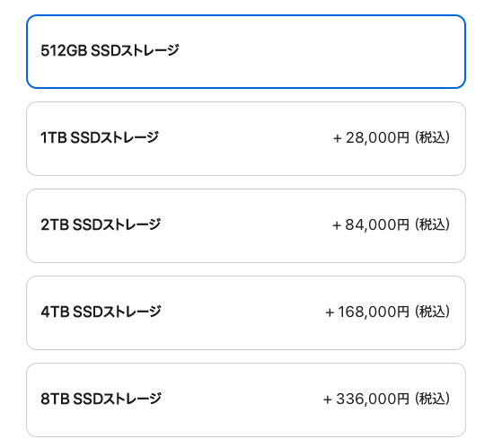Image resolution: width=493 pixels, height=448 pixels.
Task: Select the 512GB SSDストレージ option
Action: point(246,51)
